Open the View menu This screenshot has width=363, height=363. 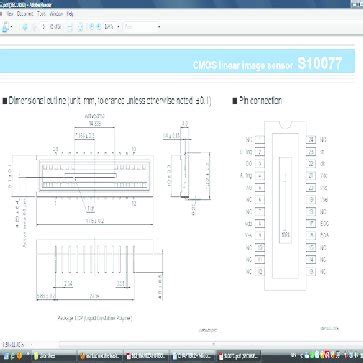point(10,14)
